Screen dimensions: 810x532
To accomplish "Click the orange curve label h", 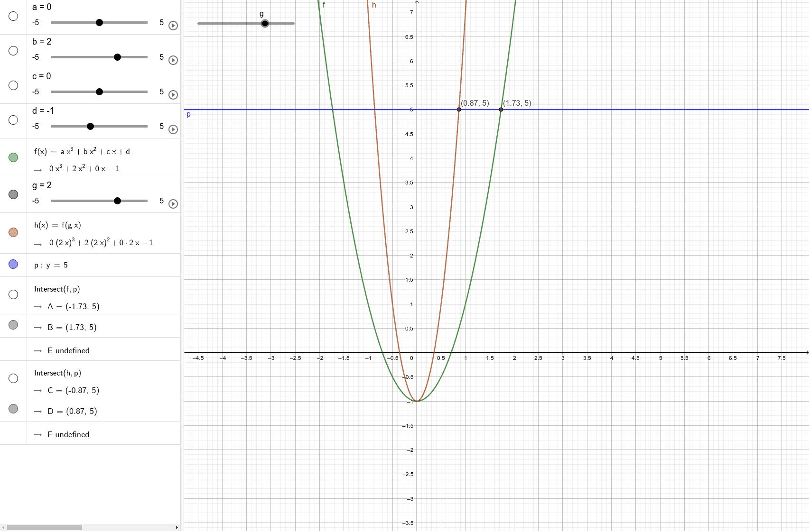I will pos(374,5).
